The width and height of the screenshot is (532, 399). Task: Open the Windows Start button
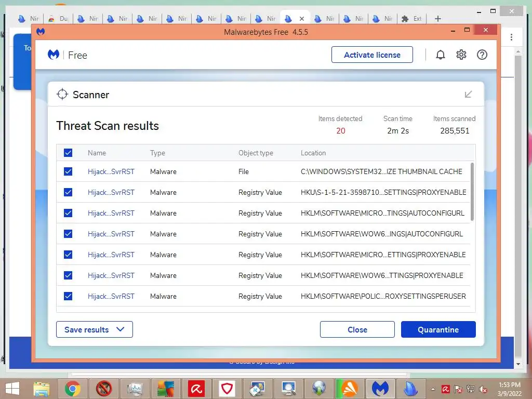pyautogui.click(x=12, y=389)
